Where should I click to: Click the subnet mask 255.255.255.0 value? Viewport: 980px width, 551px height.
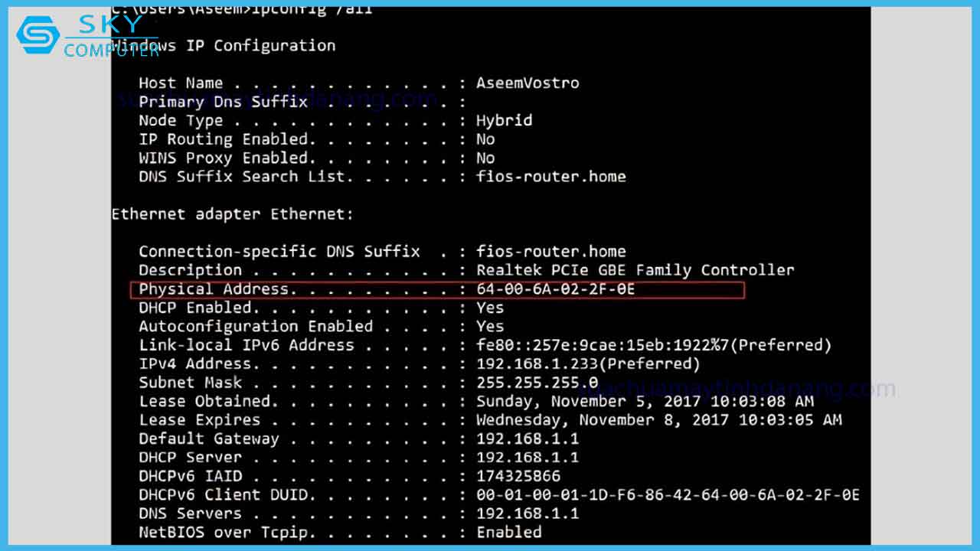click(x=537, y=382)
